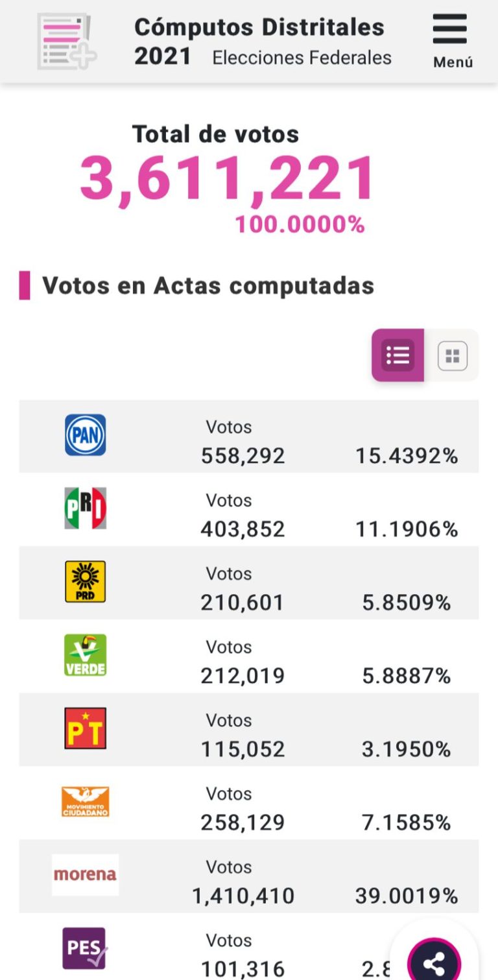Select the PES party logo
Viewport: 498px width, 980px height.
coord(85,948)
